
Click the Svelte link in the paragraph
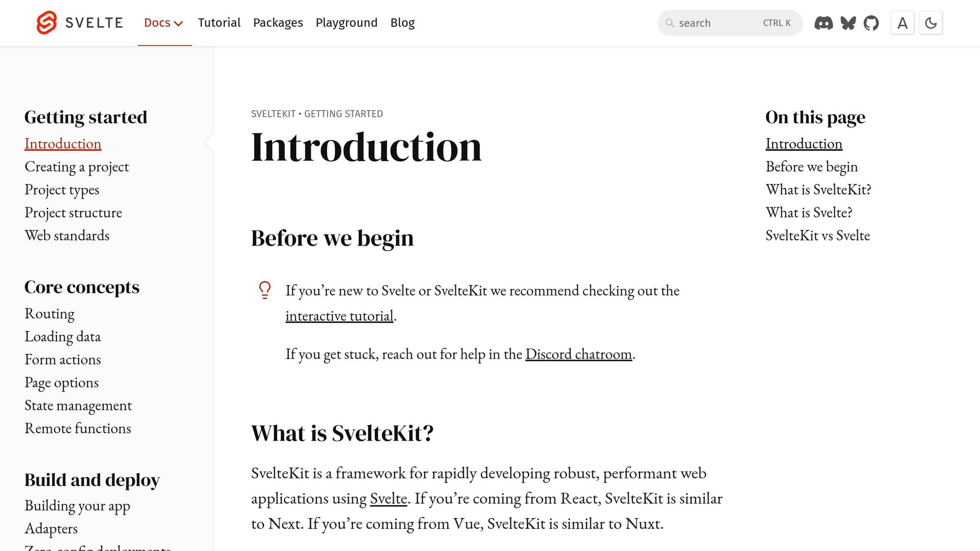389,498
